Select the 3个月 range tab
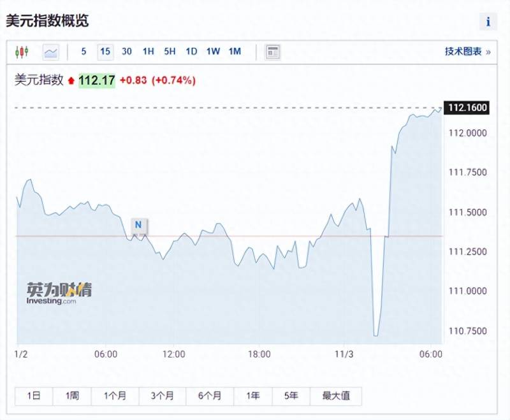The image size is (510, 420). coord(163,396)
